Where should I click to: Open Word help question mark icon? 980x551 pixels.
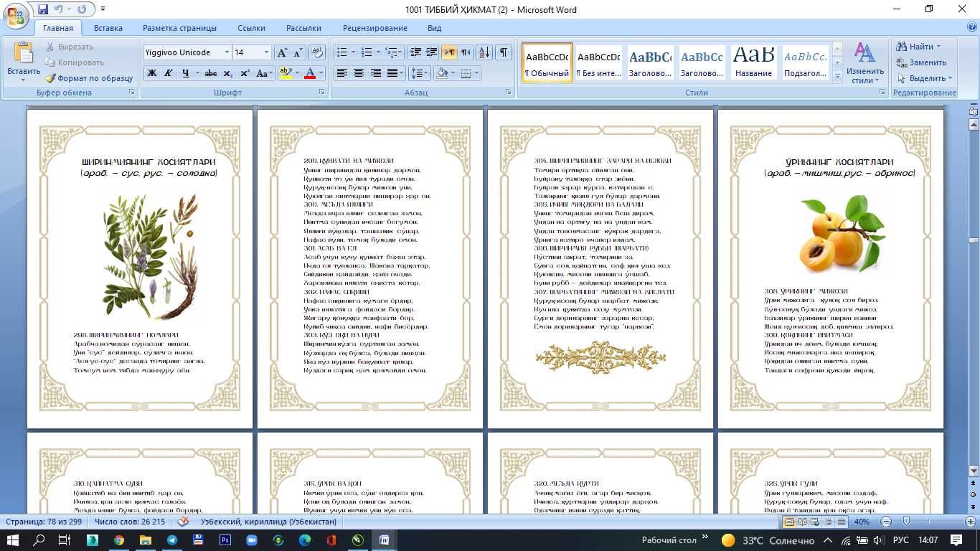tap(971, 27)
